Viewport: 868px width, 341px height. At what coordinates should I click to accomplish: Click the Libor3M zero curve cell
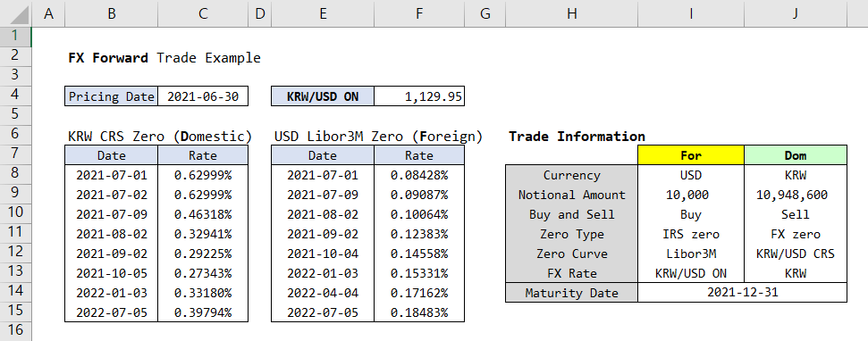[x=691, y=254]
